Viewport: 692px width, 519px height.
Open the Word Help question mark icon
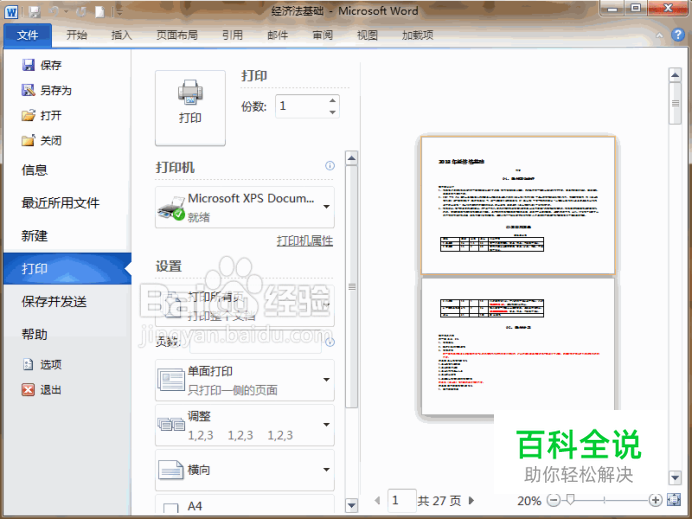677,35
